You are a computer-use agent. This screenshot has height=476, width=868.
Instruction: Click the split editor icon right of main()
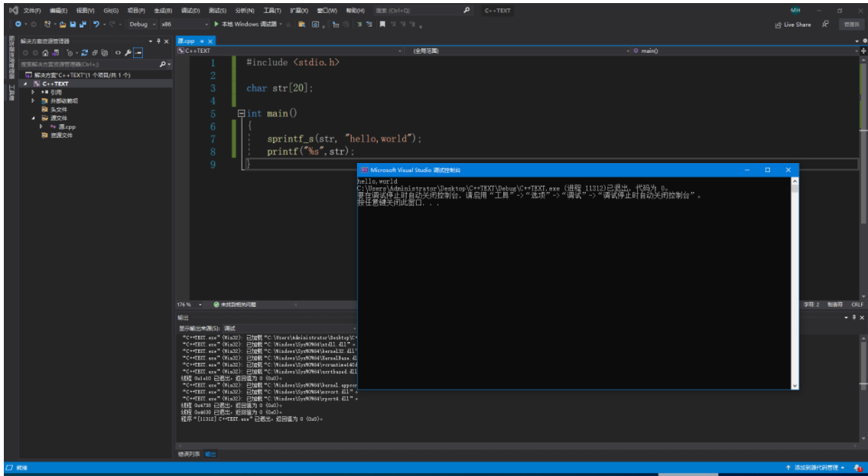[863, 51]
